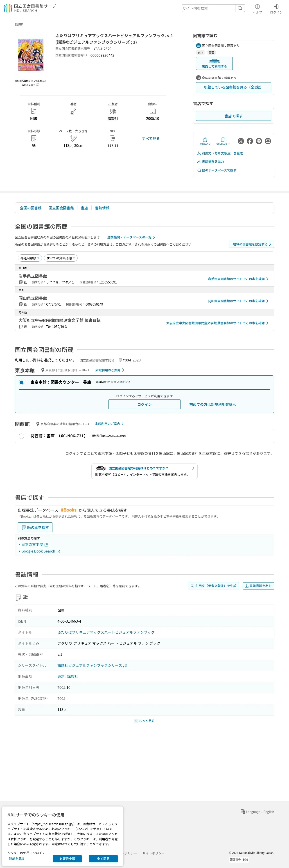This screenshot has width=289, height=868.
Task: Click the Tokyo main library map pin icon
Action: (x=43, y=370)
